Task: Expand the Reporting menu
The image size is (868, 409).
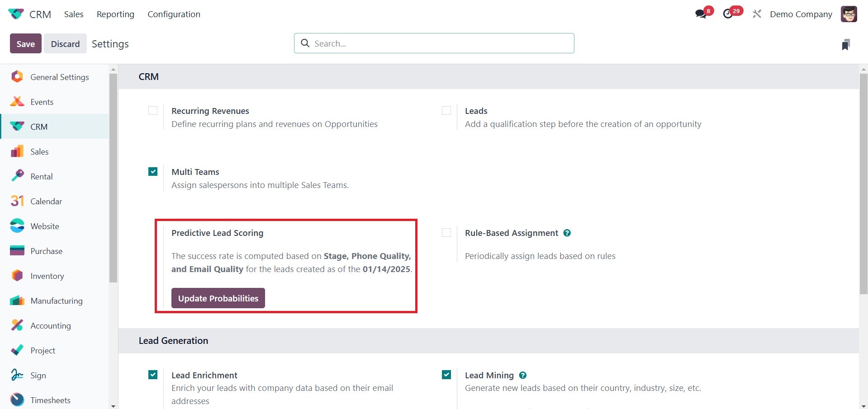Action: 115,14
